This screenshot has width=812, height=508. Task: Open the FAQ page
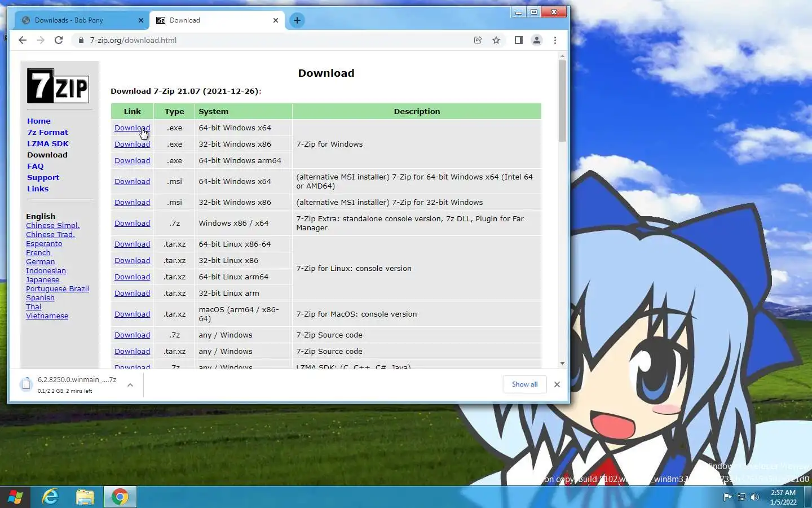(x=35, y=166)
